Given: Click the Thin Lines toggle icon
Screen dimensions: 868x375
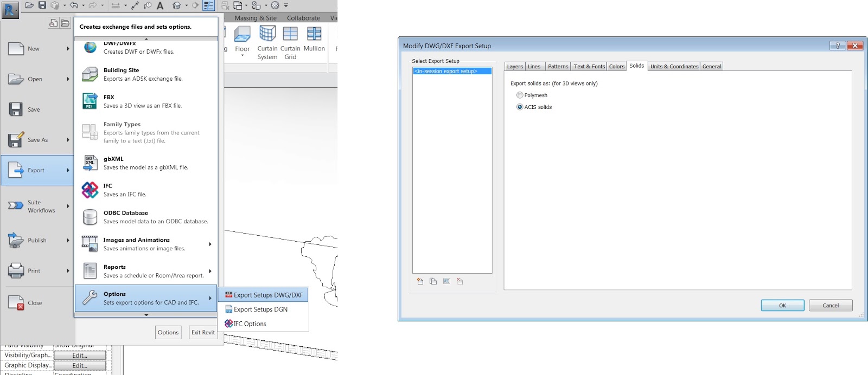Looking at the screenshot, I should pyautogui.click(x=208, y=5).
